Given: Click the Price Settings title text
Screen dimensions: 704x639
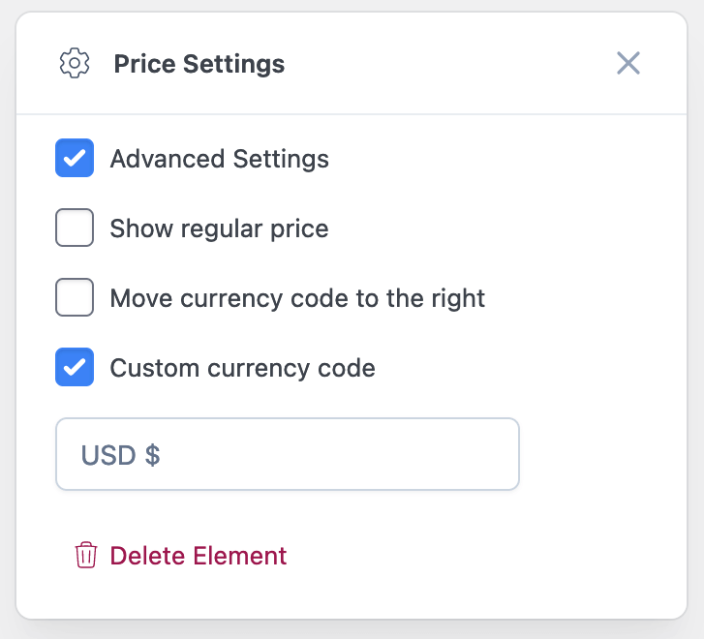Looking at the screenshot, I should coord(199,64).
